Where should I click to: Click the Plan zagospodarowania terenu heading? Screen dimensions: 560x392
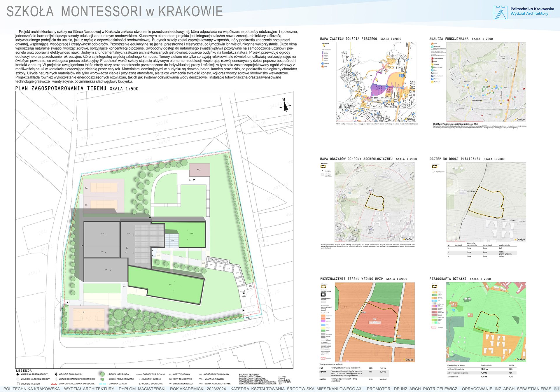click(x=61, y=88)
